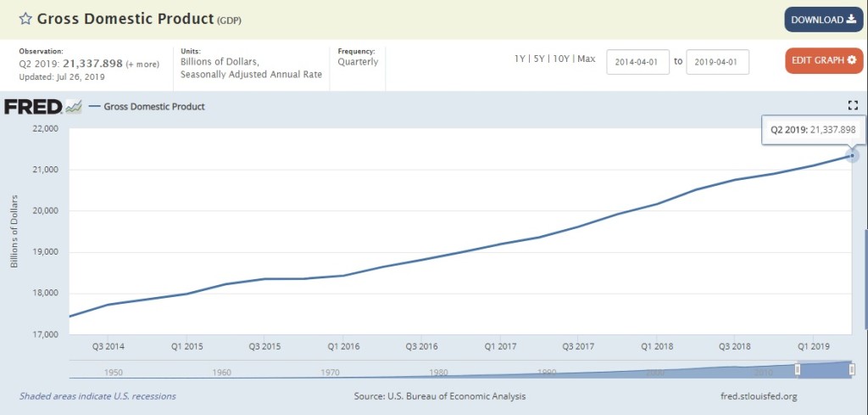Viewport: 868px width, 415px height.
Task: Click the Q2 2019 data point marker
Action: coord(852,155)
